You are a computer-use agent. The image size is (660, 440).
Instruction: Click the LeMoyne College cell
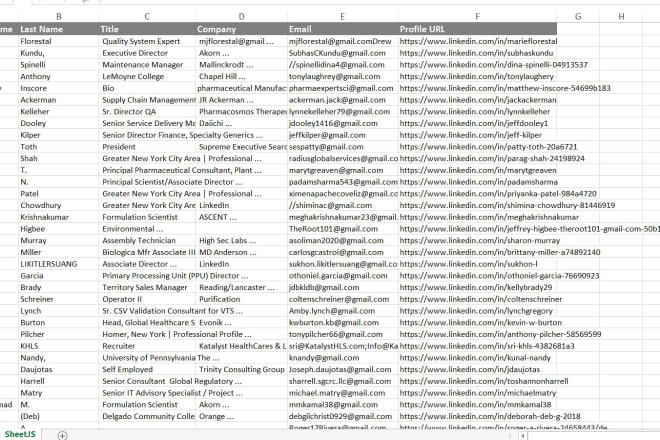[x=147, y=77]
